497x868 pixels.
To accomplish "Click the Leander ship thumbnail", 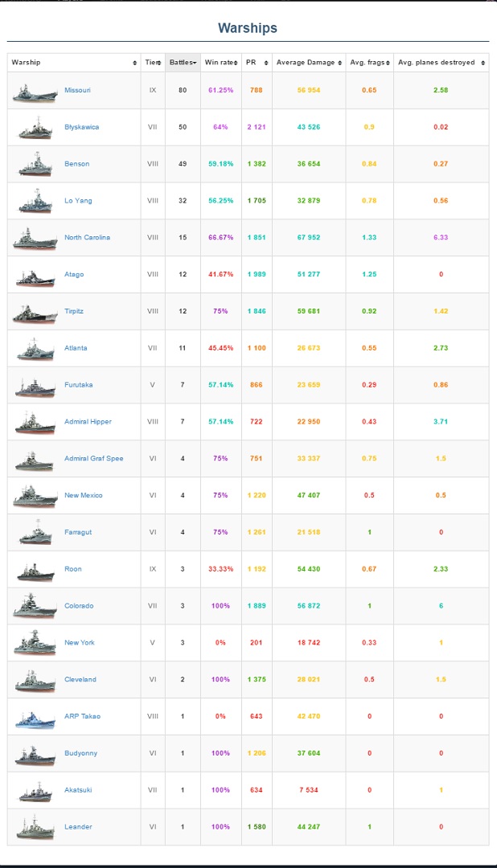I will tap(35, 828).
